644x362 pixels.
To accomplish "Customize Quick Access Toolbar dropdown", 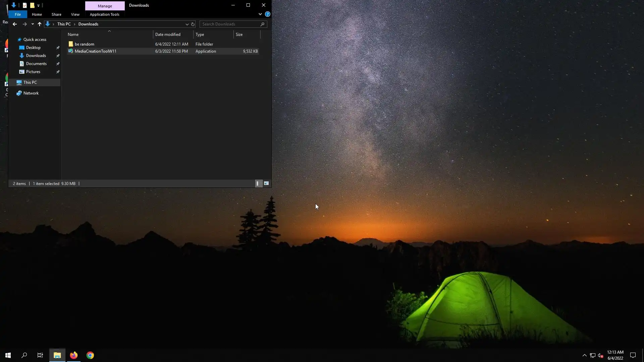I will 38,5.
